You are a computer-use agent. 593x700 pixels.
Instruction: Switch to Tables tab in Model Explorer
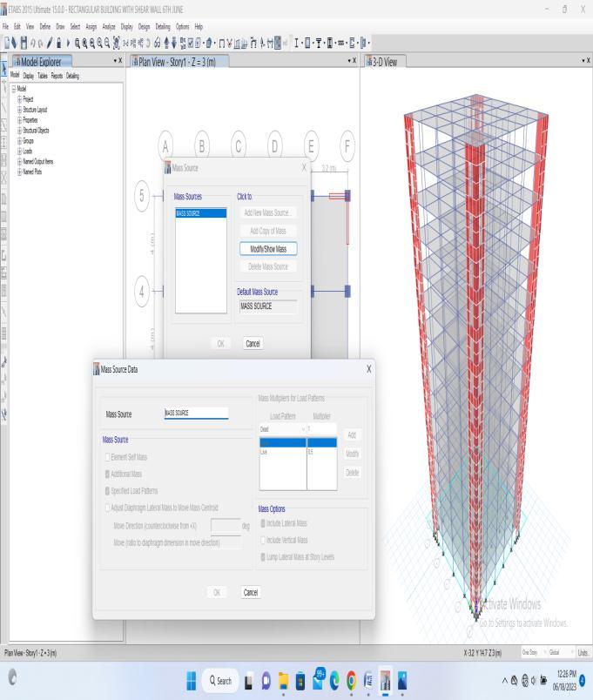click(x=43, y=76)
